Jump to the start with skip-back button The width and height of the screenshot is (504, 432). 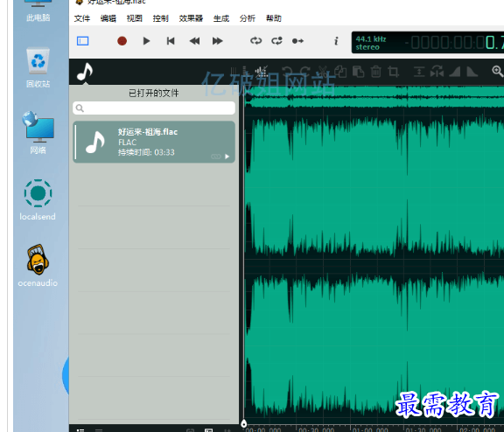pos(171,41)
